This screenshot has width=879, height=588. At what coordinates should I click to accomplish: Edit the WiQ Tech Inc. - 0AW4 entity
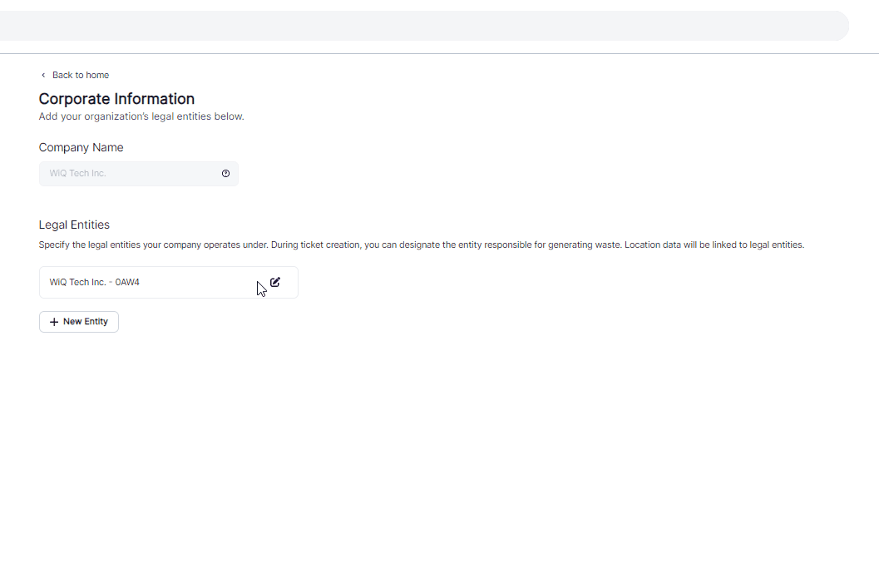point(275,282)
